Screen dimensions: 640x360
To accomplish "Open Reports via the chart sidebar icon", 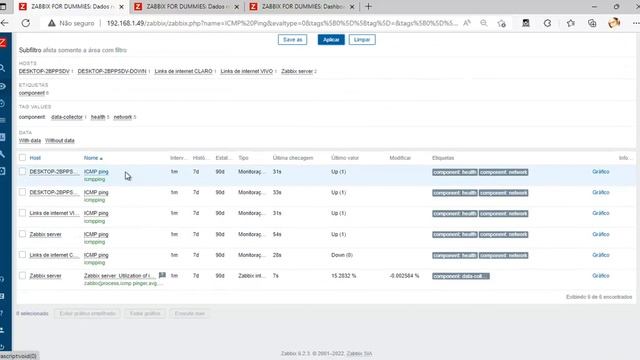I will 2,137.
